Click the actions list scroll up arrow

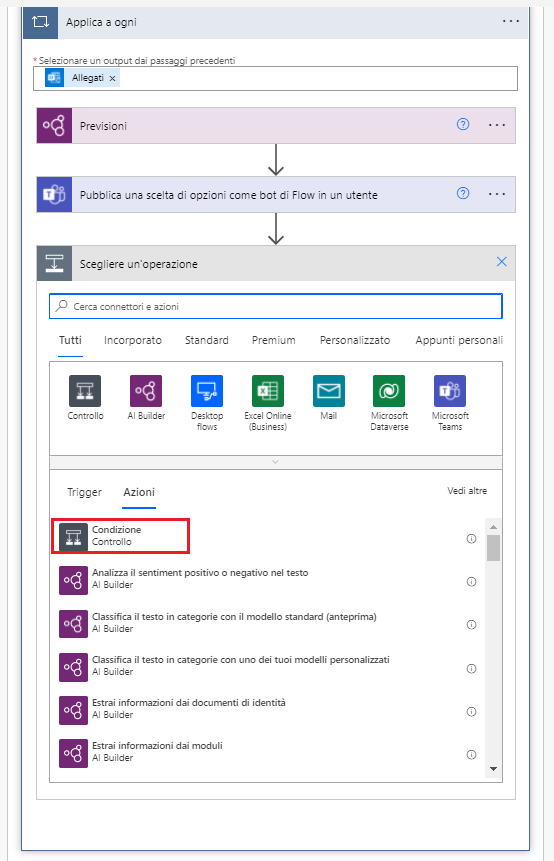tap(493, 527)
